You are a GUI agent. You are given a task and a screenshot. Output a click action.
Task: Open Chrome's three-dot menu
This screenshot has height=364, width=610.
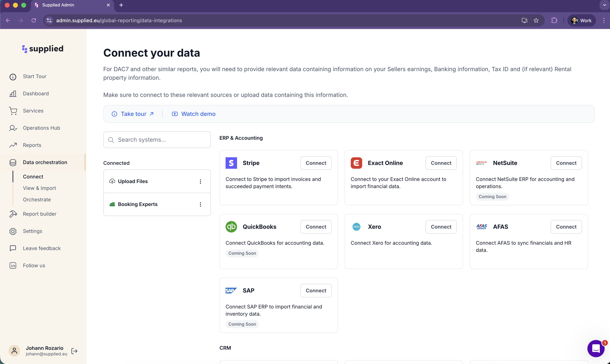[604, 20]
